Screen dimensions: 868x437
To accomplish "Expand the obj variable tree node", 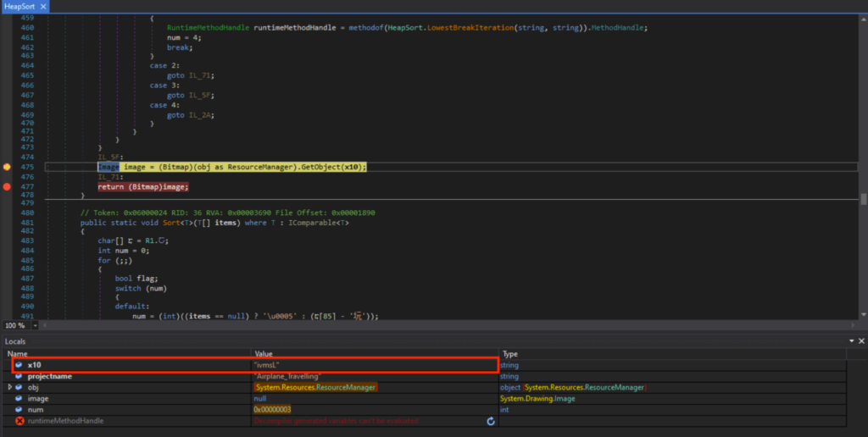I will (x=10, y=387).
